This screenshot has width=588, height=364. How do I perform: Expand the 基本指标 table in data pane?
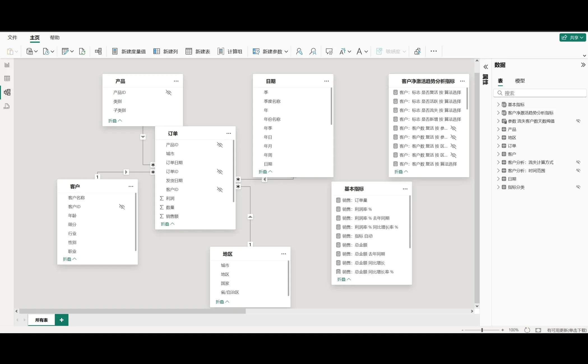click(498, 104)
